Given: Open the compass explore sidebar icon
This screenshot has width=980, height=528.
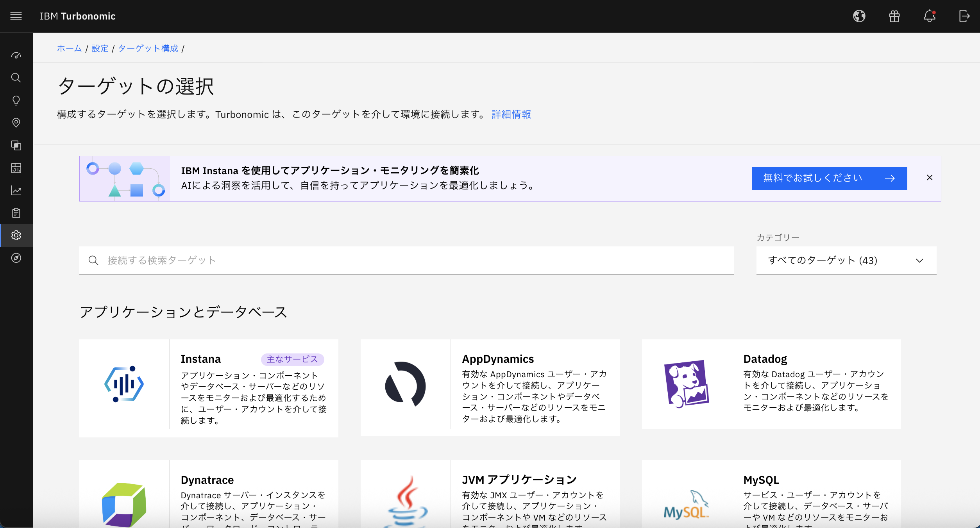Looking at the screenshot, I should (16, 258).
